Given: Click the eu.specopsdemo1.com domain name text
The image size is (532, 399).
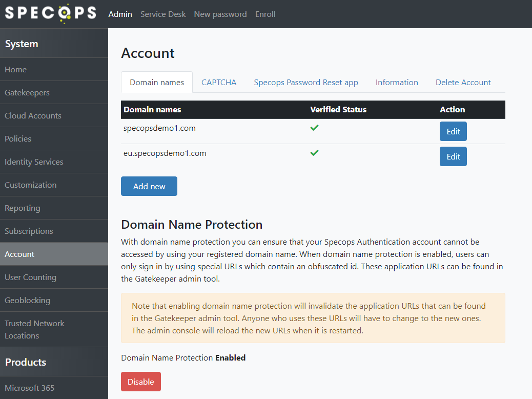Looking at the screenshot, I should click(165, 153).
